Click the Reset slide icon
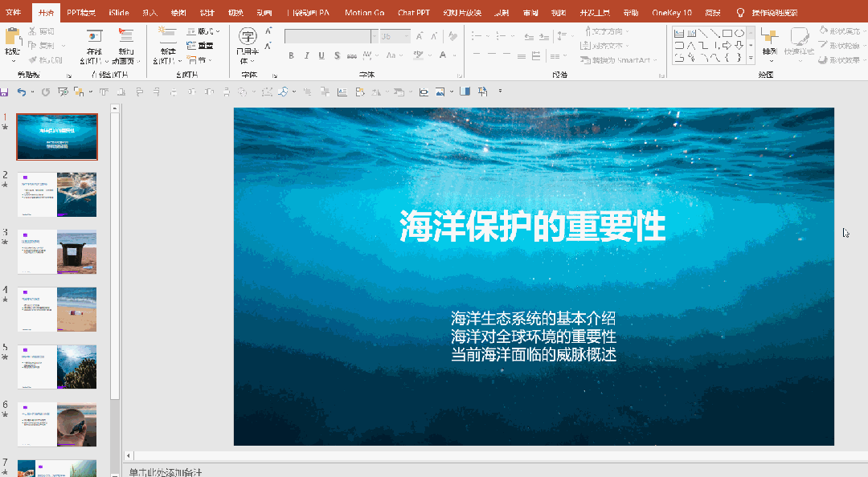Image resolution: width=868 pixels, height=477 pixels. [191, 46]
